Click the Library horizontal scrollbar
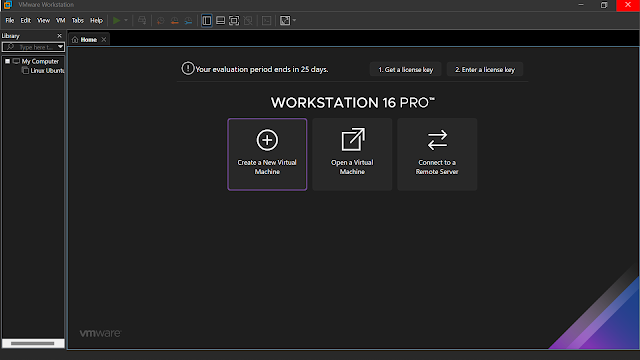The image size is (640, 360). [33, 343]
